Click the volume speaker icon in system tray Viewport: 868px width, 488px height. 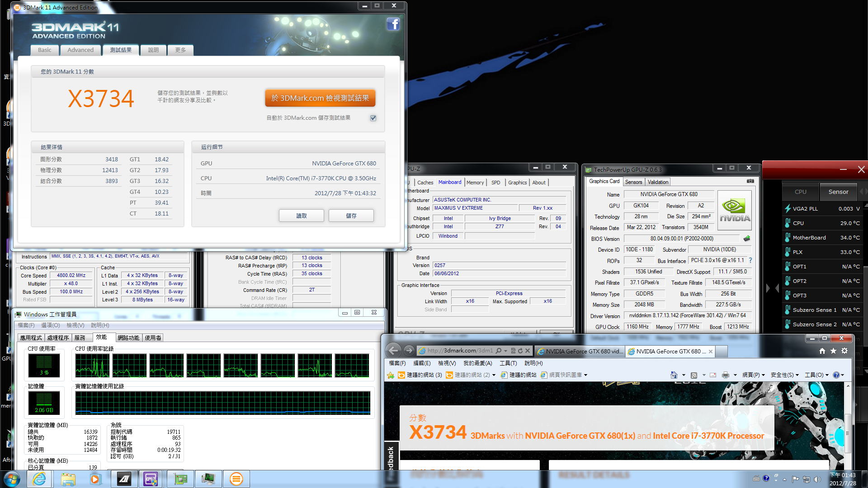[x=817, y=479]
